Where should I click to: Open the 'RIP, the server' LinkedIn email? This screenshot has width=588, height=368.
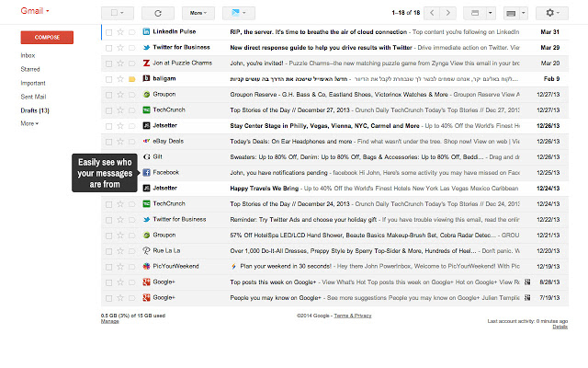[334, 32]
